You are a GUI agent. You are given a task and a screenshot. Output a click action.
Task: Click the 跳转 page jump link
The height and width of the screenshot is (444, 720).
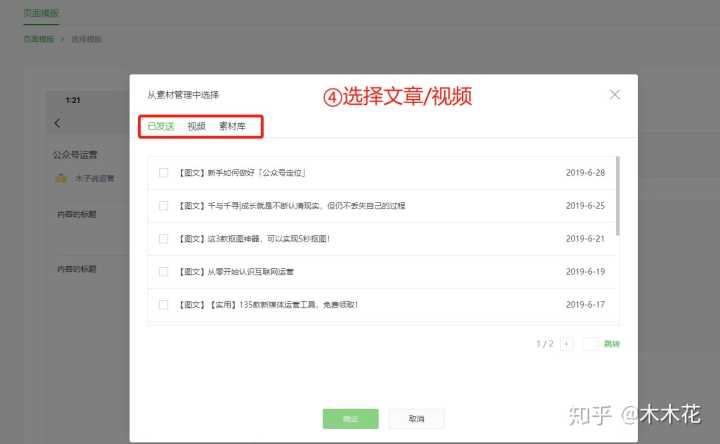610,344
